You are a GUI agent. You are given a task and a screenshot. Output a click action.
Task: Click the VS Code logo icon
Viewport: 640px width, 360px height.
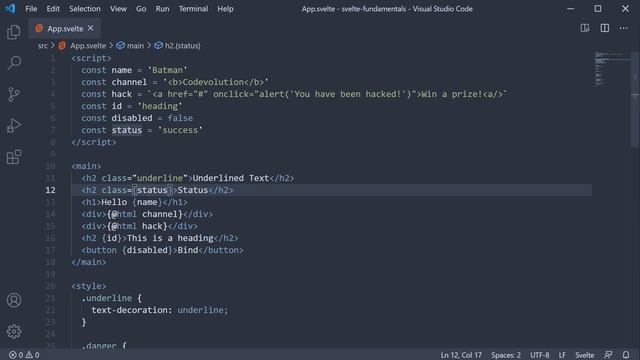tap(10, 9)
